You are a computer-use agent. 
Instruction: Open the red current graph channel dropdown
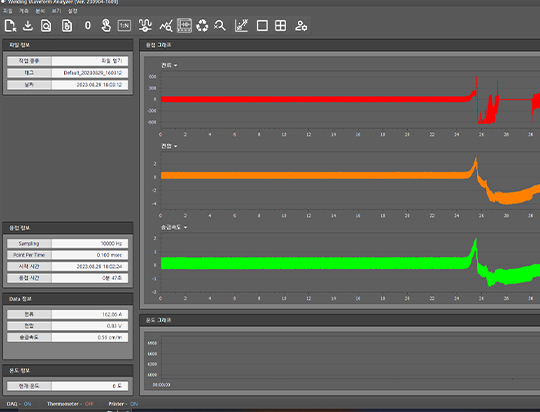coord(169,65)
